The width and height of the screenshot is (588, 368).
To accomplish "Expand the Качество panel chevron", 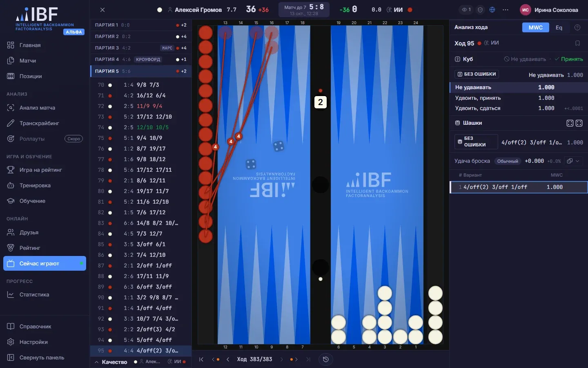I will point(97,362).
